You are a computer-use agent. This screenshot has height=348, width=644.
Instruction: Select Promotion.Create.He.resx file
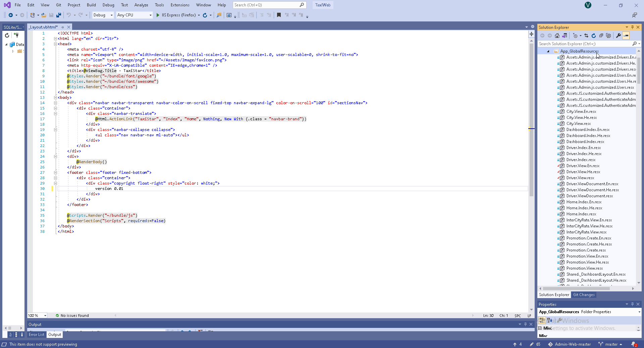click(589, 244)
